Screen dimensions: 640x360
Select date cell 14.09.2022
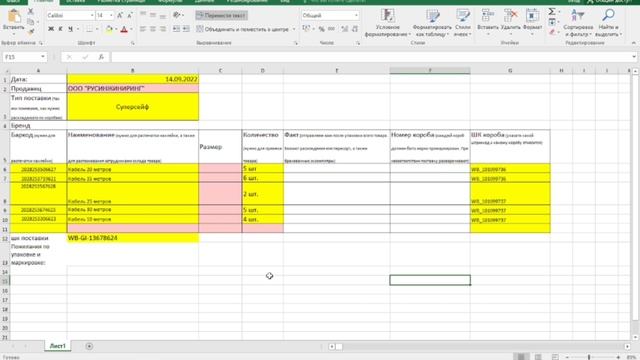[x=133, y=79]
